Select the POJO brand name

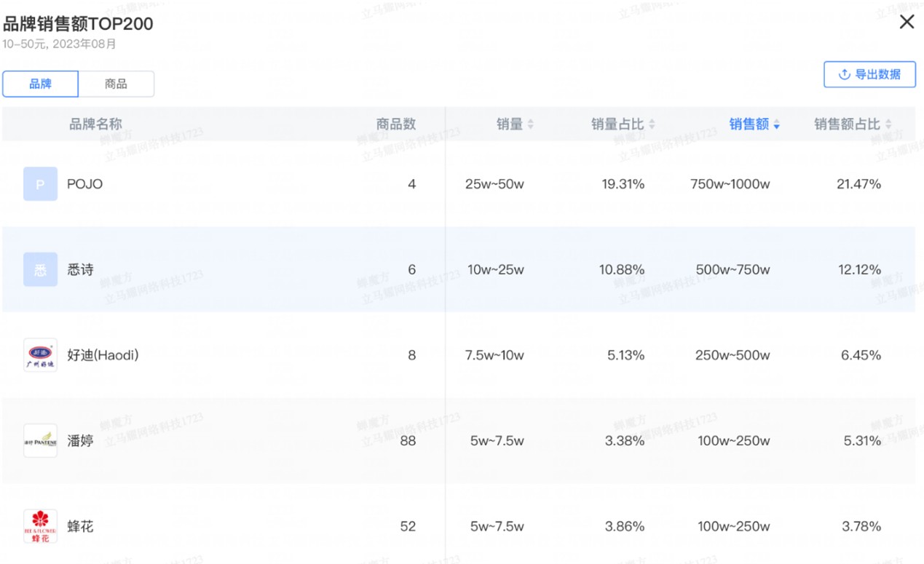click(84, 184)
